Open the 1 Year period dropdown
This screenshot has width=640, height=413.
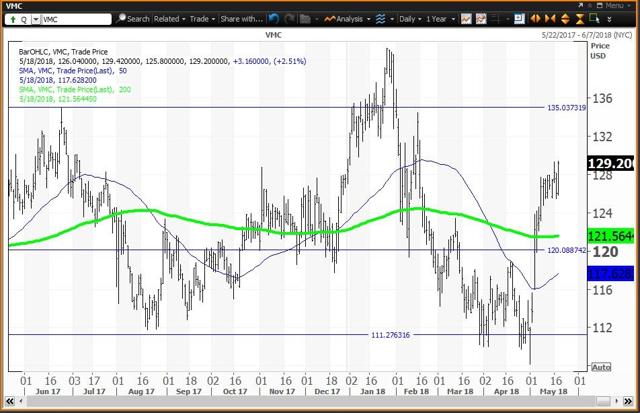pos(440,19)
